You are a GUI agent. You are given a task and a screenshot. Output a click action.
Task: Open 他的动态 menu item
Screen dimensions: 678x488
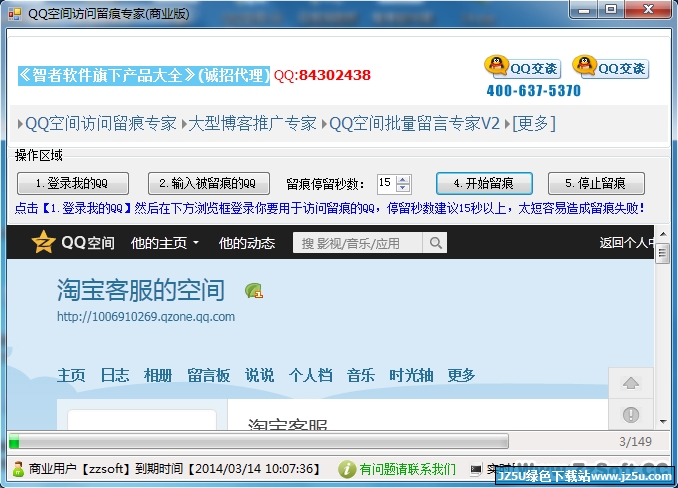(246, 243)
